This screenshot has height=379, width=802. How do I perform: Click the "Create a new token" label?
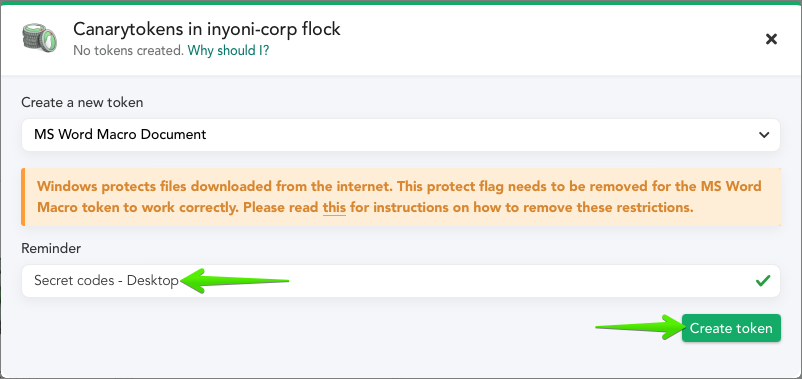pyautogui.click(x=82, y=102)
